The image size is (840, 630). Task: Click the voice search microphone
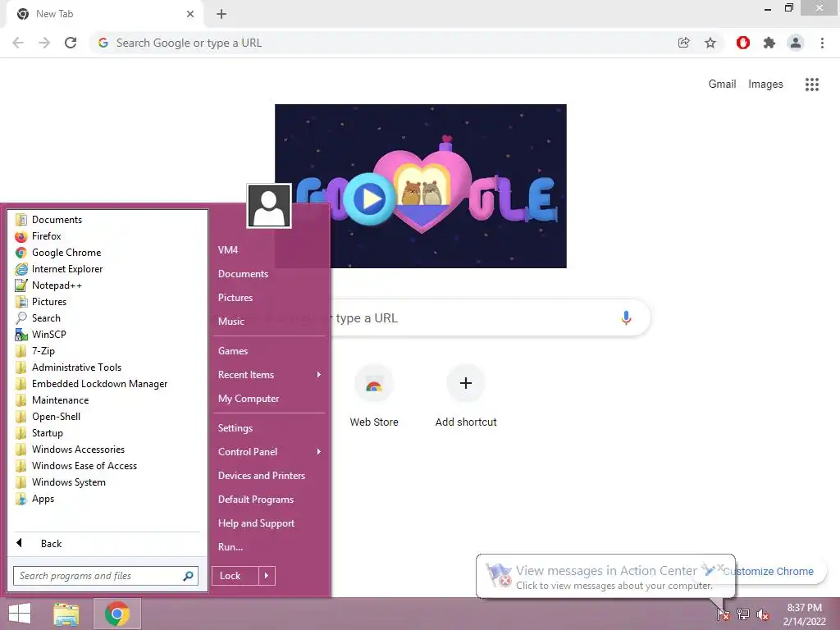(626, 317)
